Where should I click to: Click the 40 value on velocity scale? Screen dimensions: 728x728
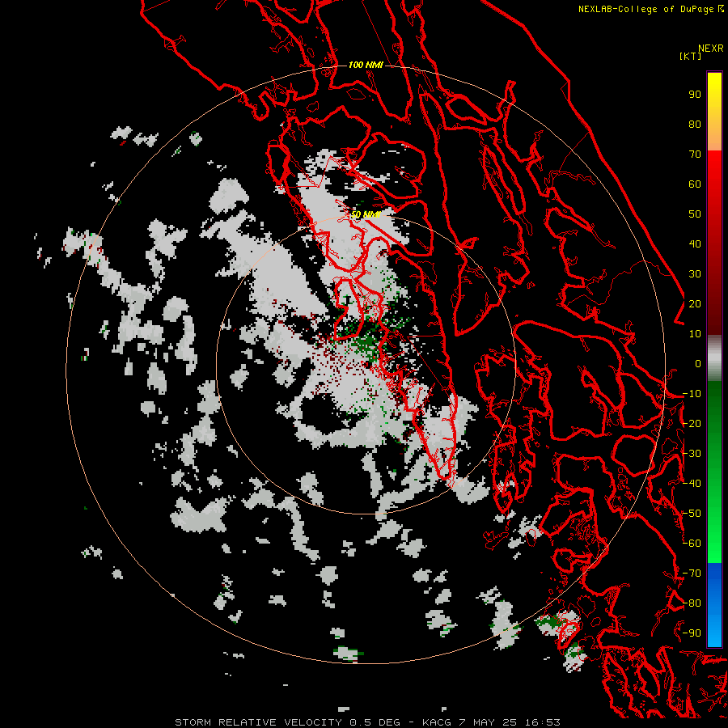point(695,244)
